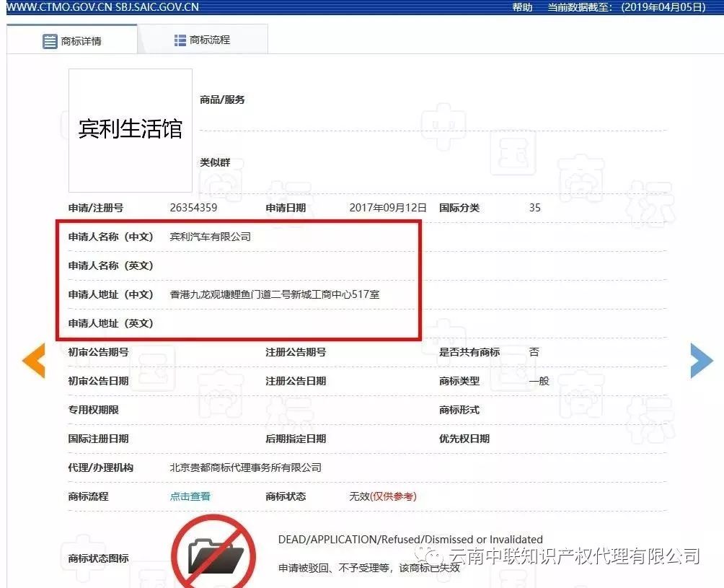This screenshot has height=588, width=724.
Task: Click the 是否共有商标 label
Action: (469, 352)
